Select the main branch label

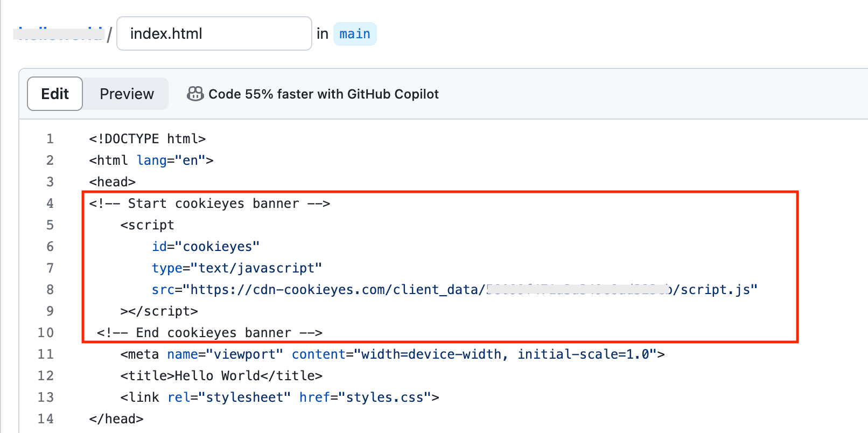(355, 34)
